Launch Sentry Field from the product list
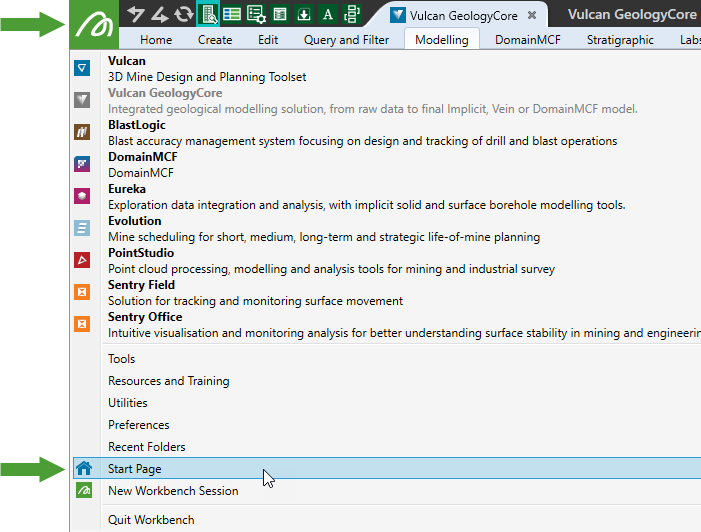Screen dimensions: 701x532 [141, 285]
